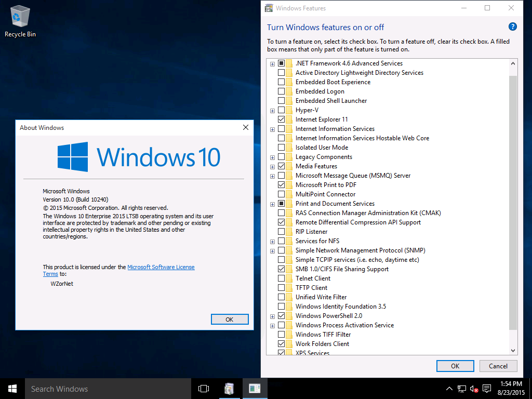Select the 'RIP Listener' row
Screen dimensions: 532x399
311,232
